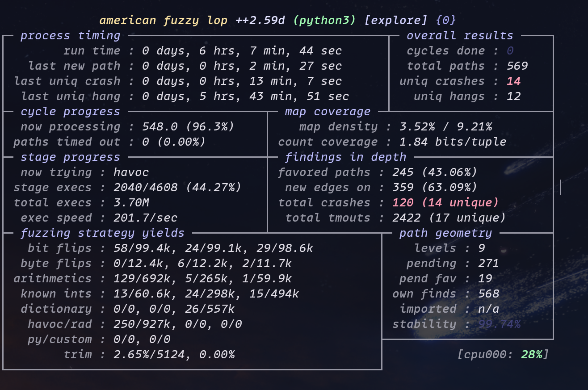
Task: Select dictionary value "0/0, 0/0, 26/557k"
Action: 174,309
